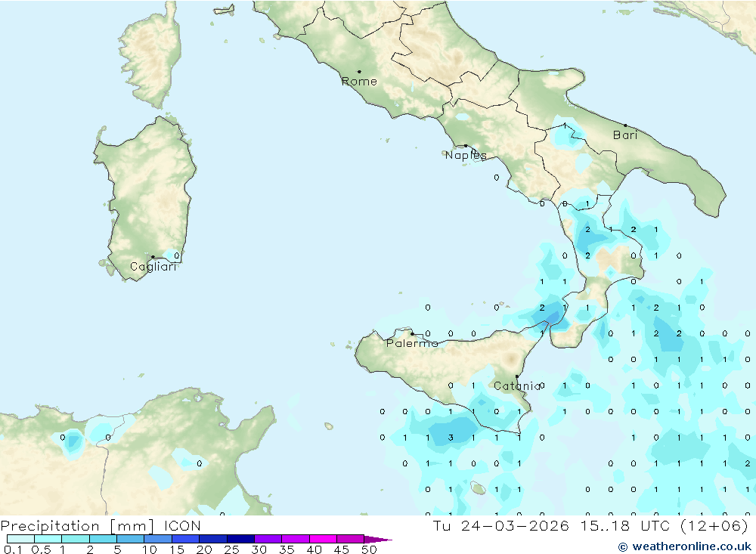Screen dimensions: 756x554
Task: Click the '50' legend scale label
Action: pyautogui.click(x=369, y=549)
